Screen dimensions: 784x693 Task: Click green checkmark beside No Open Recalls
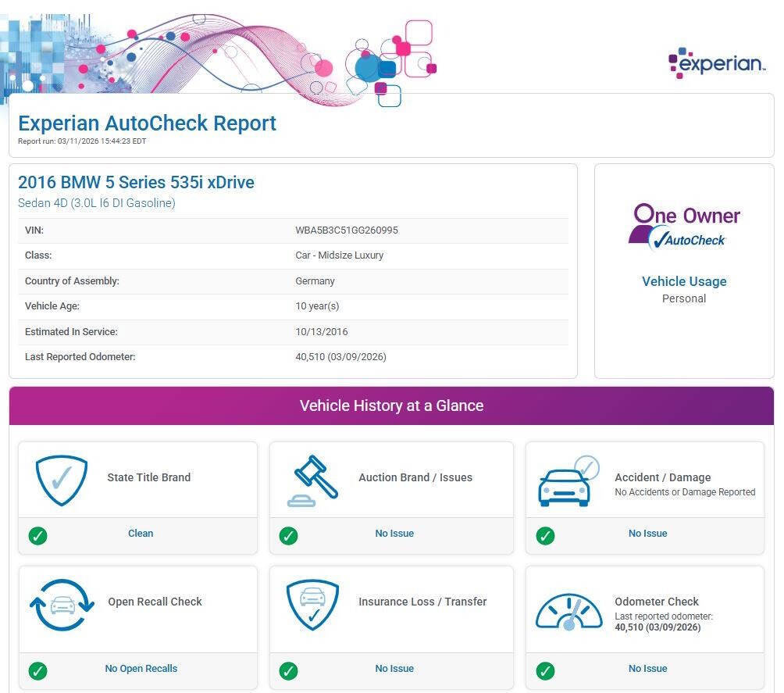coord(37,670)
